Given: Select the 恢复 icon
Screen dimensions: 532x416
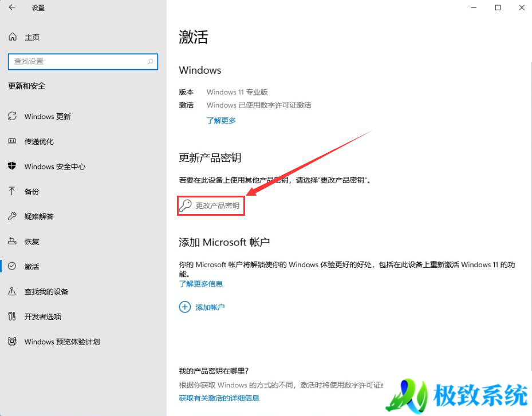Looking at the screenshot, I should pos(12,241).
